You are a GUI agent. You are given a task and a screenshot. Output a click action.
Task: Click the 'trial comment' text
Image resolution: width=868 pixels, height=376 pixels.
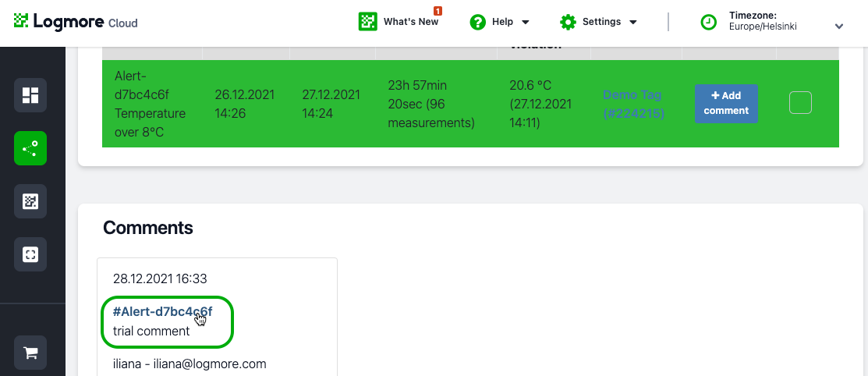pyautogui.click(x=151, y=332)
